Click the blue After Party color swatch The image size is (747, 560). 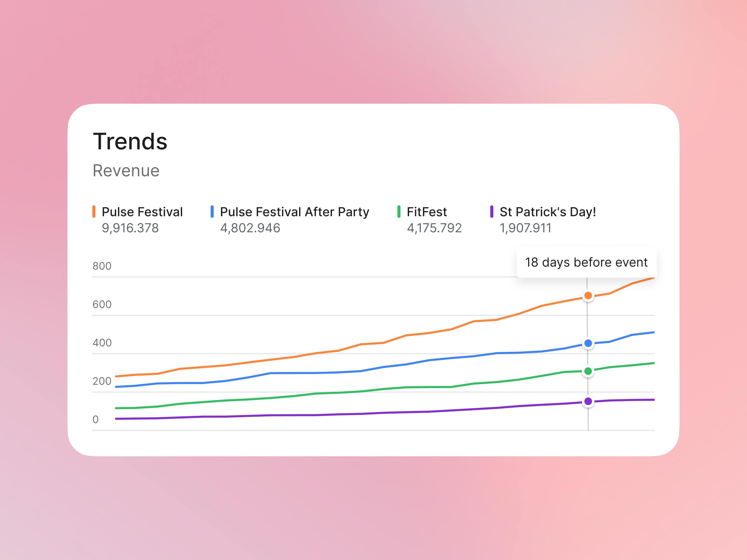[x=212, y=212]
